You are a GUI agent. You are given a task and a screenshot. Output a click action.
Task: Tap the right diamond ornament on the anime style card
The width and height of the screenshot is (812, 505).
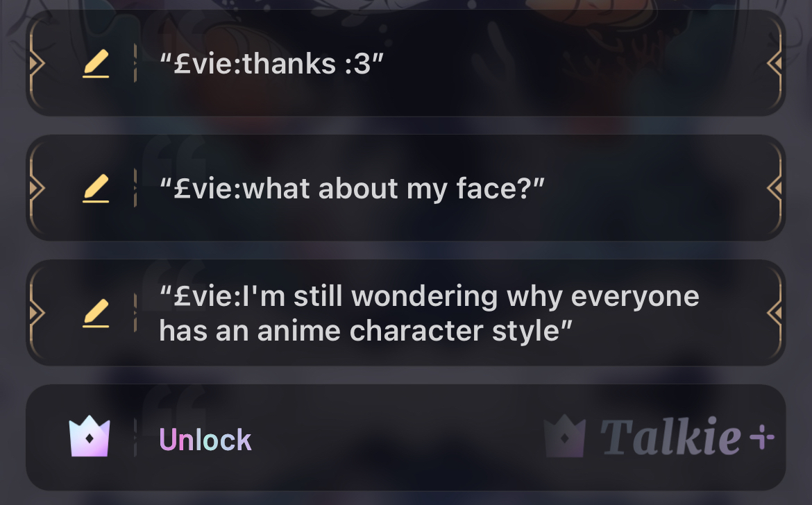775,313
